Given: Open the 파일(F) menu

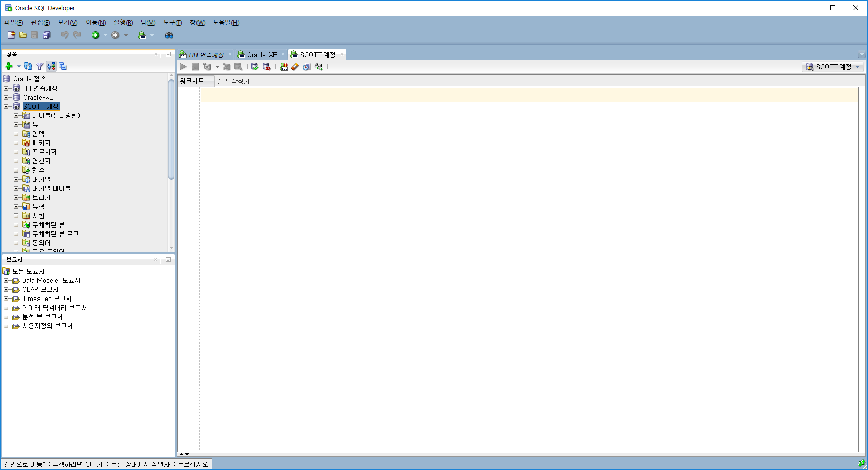Looking at the screenshot, I should pos(14,22).
